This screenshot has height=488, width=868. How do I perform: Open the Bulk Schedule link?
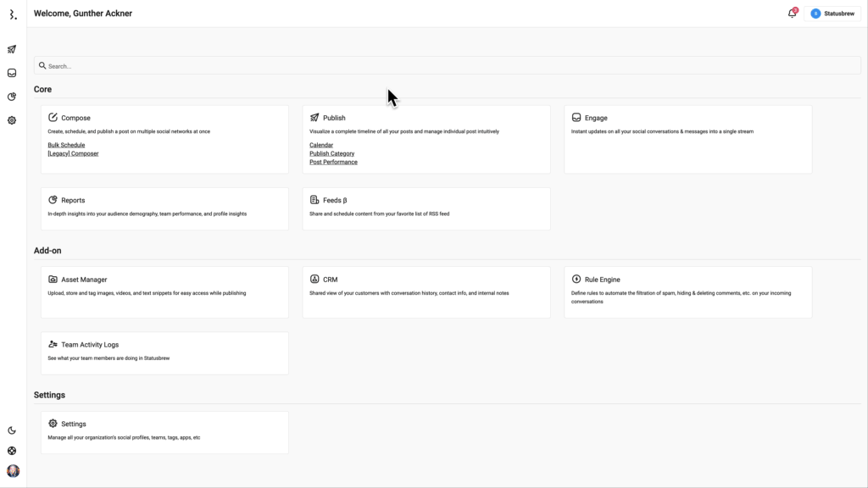[x=66, y=145]
